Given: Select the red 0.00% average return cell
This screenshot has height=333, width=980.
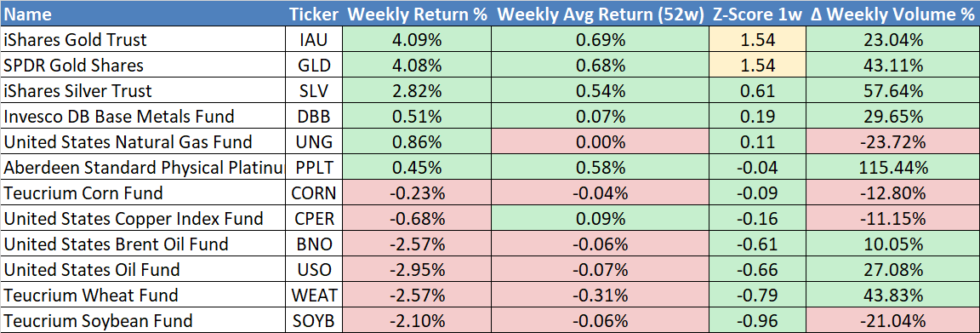Looking at the screenshot, I should (601, 142).
